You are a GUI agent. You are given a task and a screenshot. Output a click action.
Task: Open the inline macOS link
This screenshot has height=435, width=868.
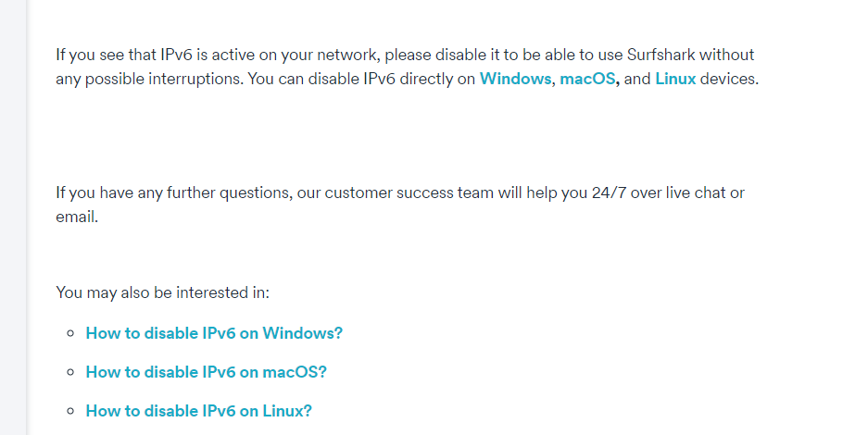(587, 79)
